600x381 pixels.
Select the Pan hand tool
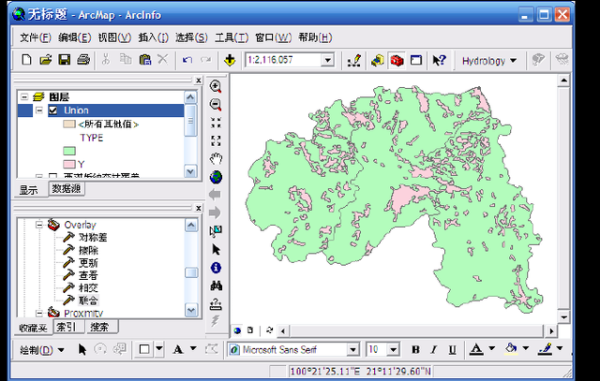point(216,158)
